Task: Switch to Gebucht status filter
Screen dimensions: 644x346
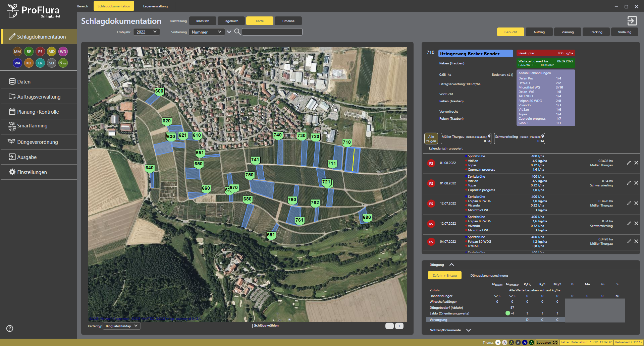Action: [511, 32]
